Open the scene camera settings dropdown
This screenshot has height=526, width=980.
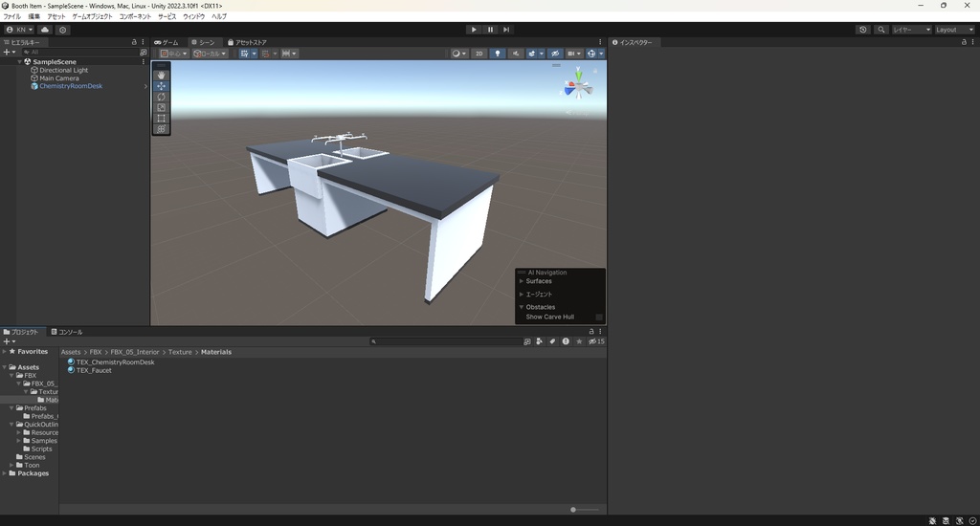click(574, 54)
